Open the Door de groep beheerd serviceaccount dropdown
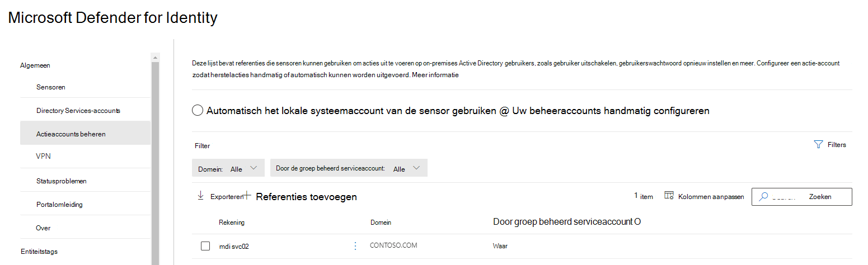The image size is (868, 265). pyautogui.click(x=349, y=168)
